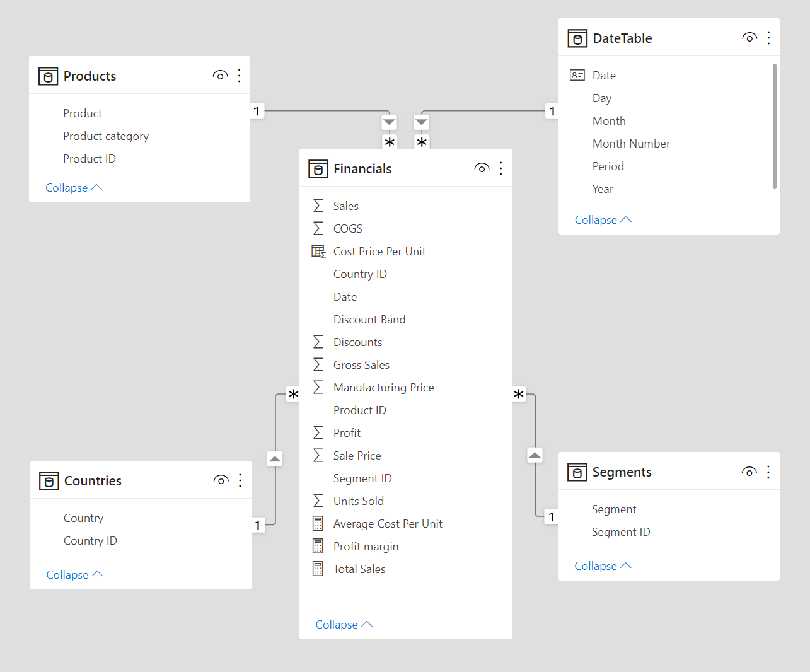This screenshot has width=810, height=672.
Task: Click the sigma icon beside Gross Sales
Action: [318, 364]
